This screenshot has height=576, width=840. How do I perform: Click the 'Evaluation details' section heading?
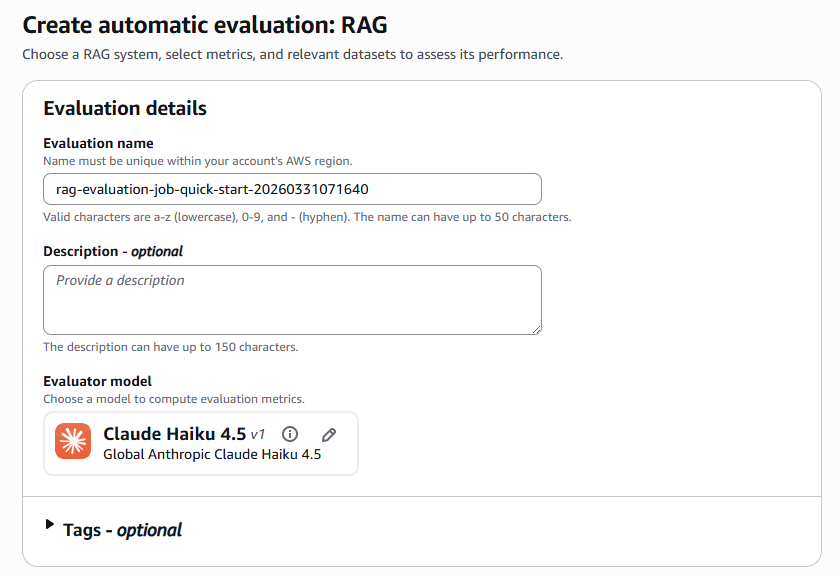[125, 108]
